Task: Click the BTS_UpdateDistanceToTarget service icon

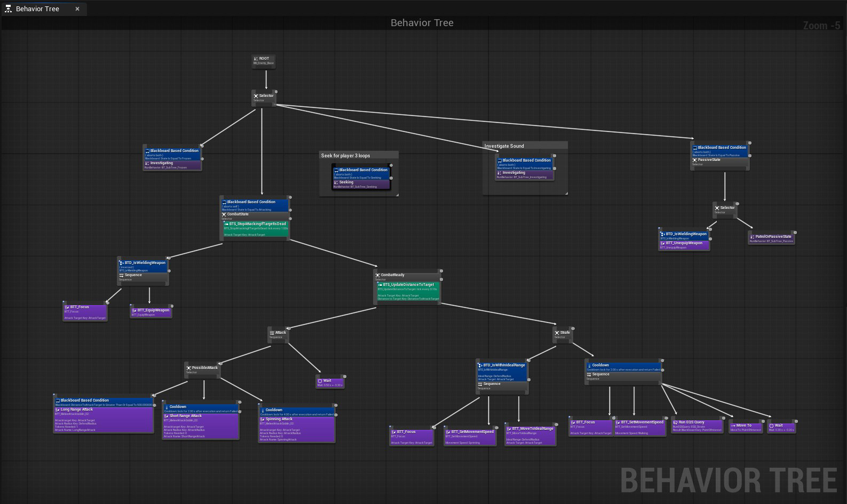Action: 380,285
